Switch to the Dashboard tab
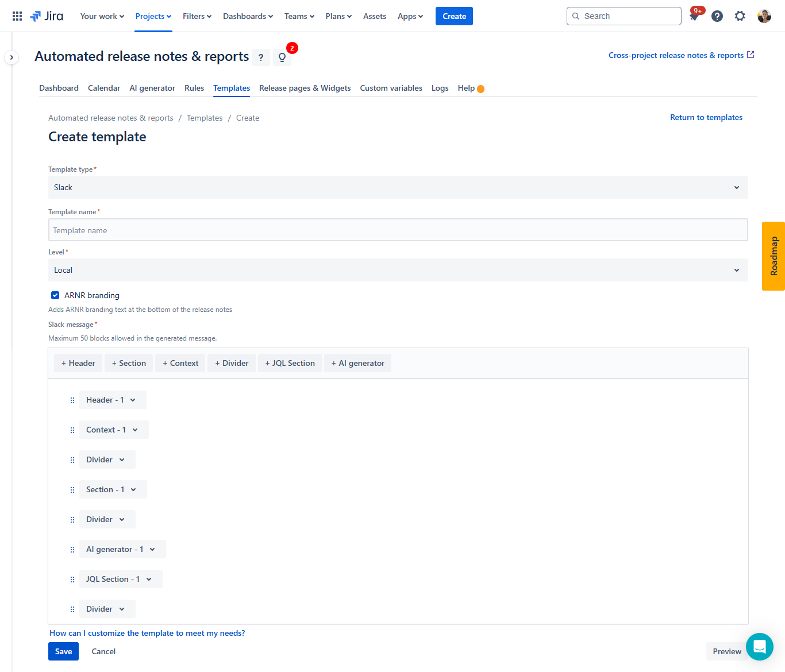 [x=59, y=88]
